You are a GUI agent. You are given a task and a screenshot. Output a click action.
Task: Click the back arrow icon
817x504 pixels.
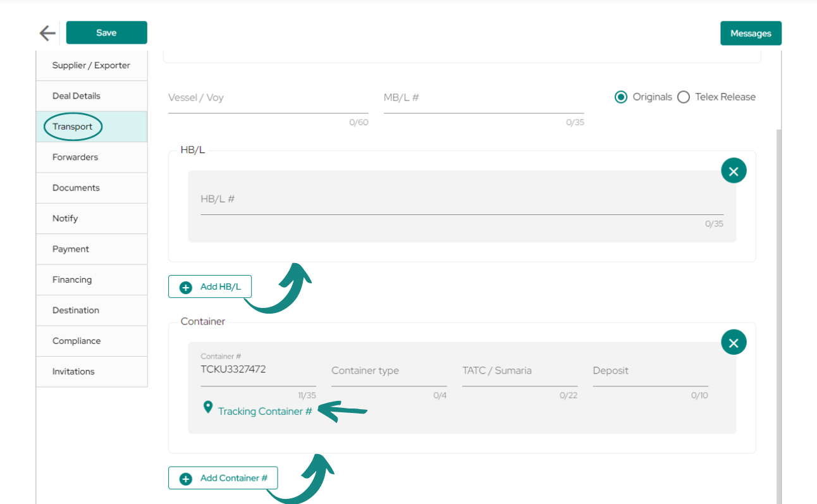coord(47,33)
